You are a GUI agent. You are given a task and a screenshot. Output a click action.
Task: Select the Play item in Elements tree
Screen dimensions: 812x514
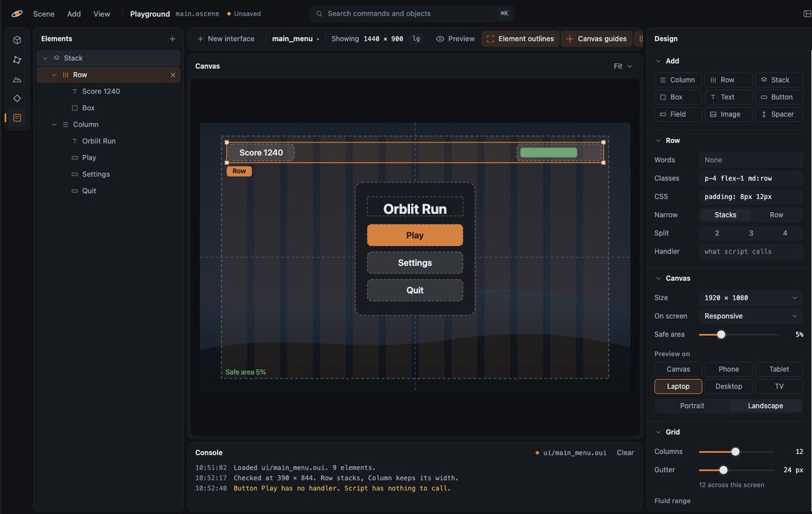[x=108, y=158]
